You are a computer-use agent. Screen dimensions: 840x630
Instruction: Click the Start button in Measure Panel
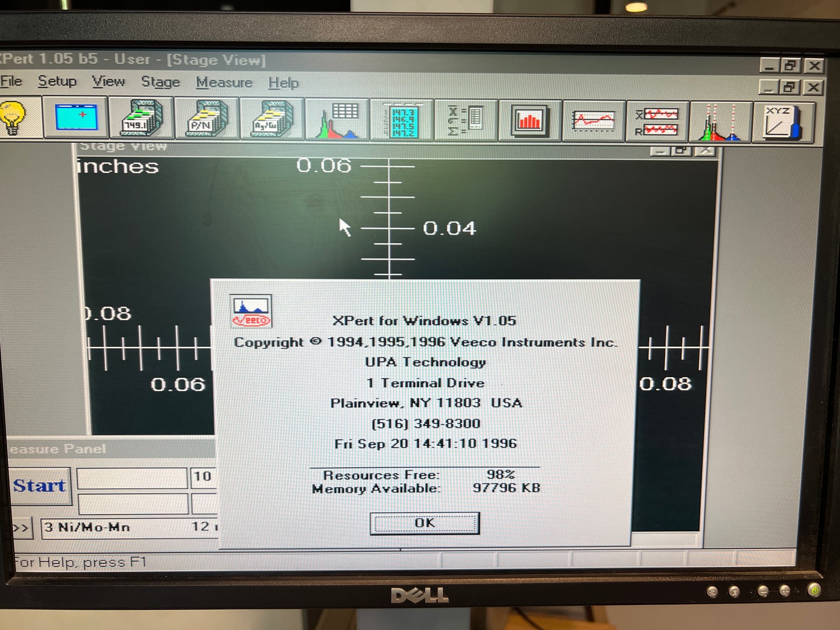(40, 486)
